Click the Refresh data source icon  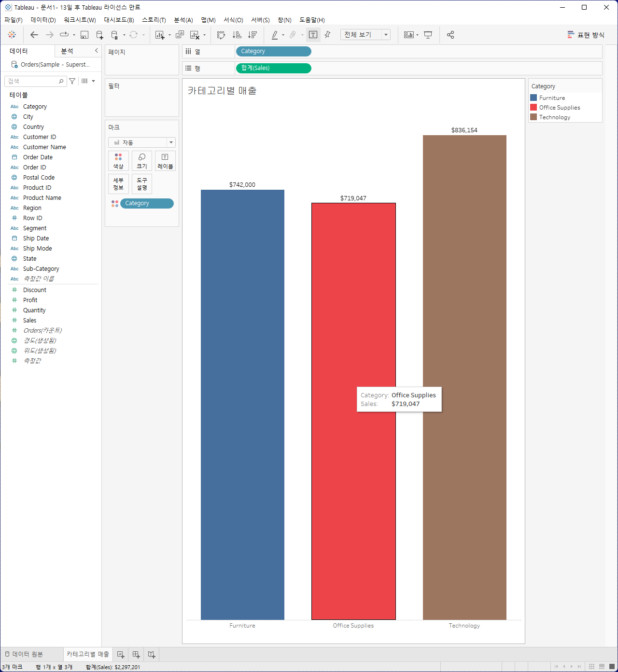pos(134,35)
